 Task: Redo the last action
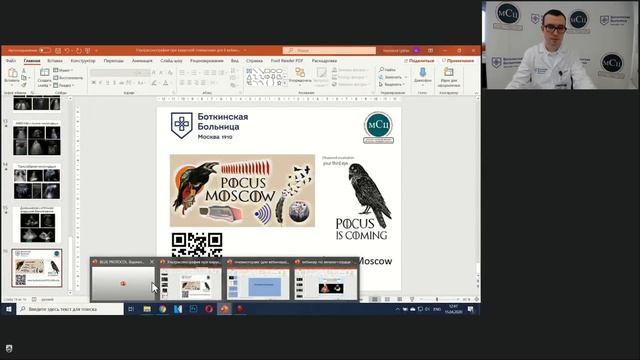click(x=79, y=51)
